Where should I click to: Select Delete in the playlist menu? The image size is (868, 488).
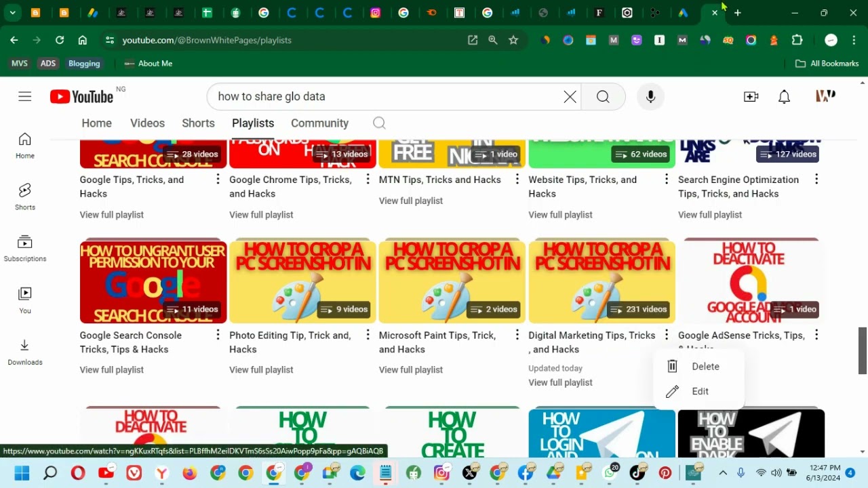point(699,366)
